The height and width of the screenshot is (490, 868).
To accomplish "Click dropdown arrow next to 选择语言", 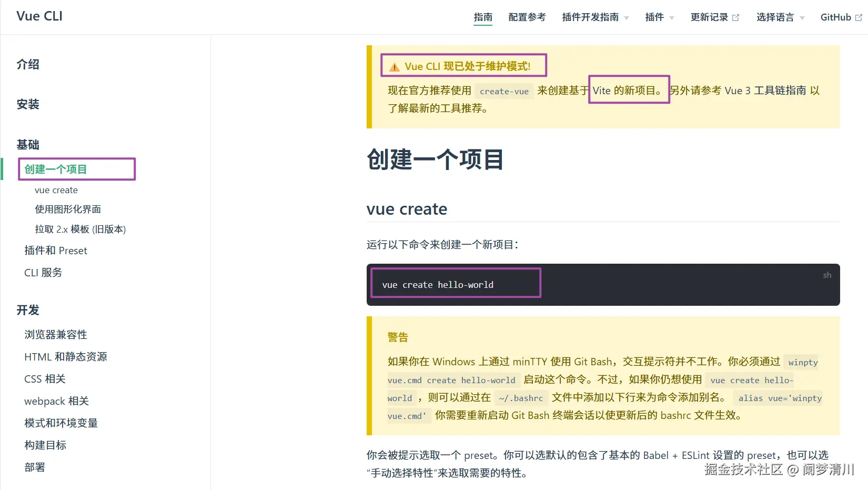I will (802, 18).
